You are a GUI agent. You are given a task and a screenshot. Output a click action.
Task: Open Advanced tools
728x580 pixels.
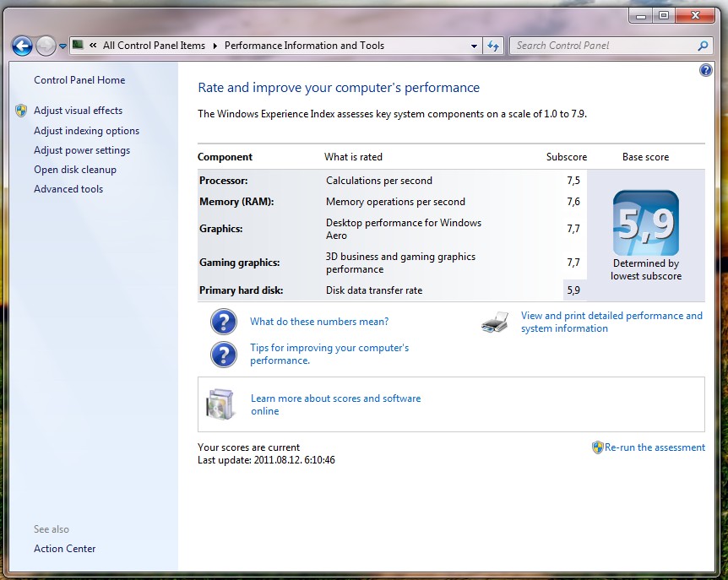(68, 189)
